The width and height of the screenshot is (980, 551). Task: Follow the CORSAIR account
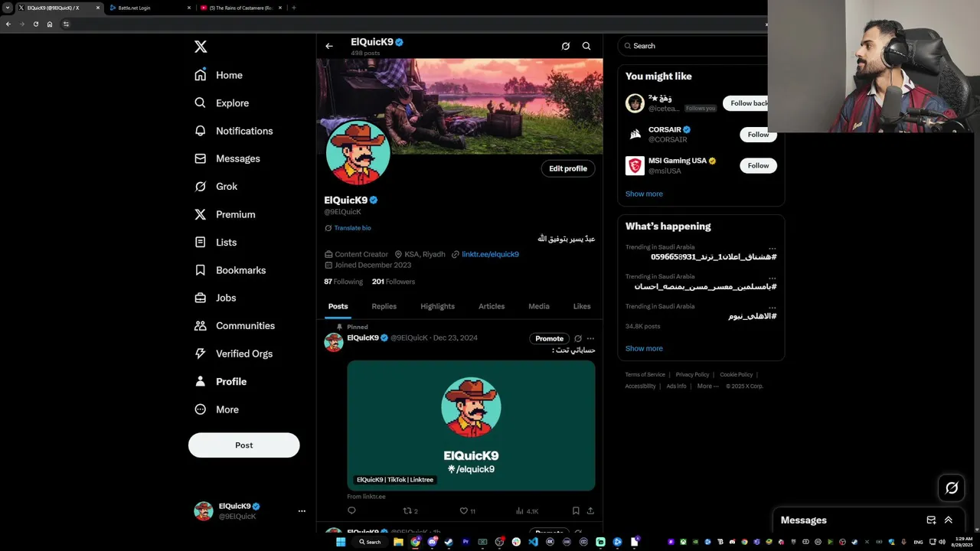click(x=758, y=135)
